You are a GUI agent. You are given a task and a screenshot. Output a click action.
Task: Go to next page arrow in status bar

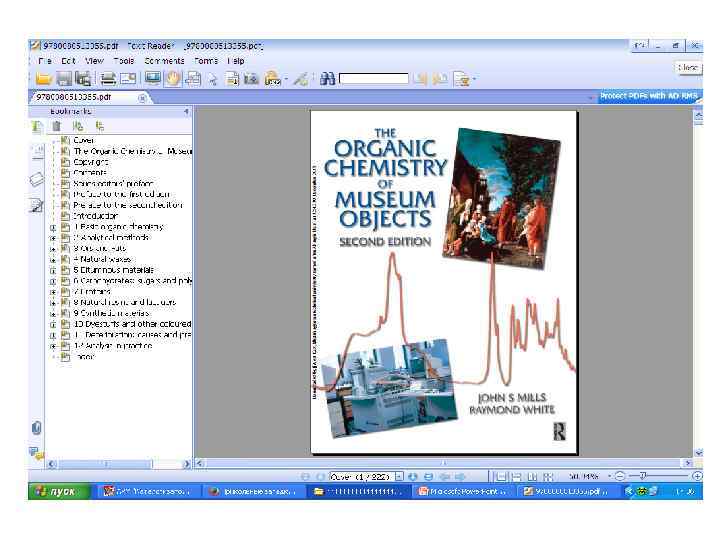pyautogui.click(x=412, y=477)
